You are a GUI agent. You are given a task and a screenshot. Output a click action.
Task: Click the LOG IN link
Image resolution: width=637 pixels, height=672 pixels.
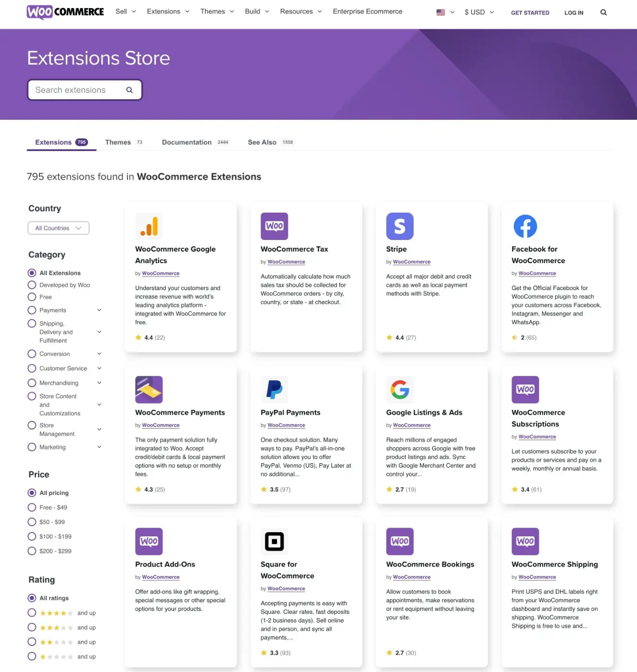coord(574,13)
